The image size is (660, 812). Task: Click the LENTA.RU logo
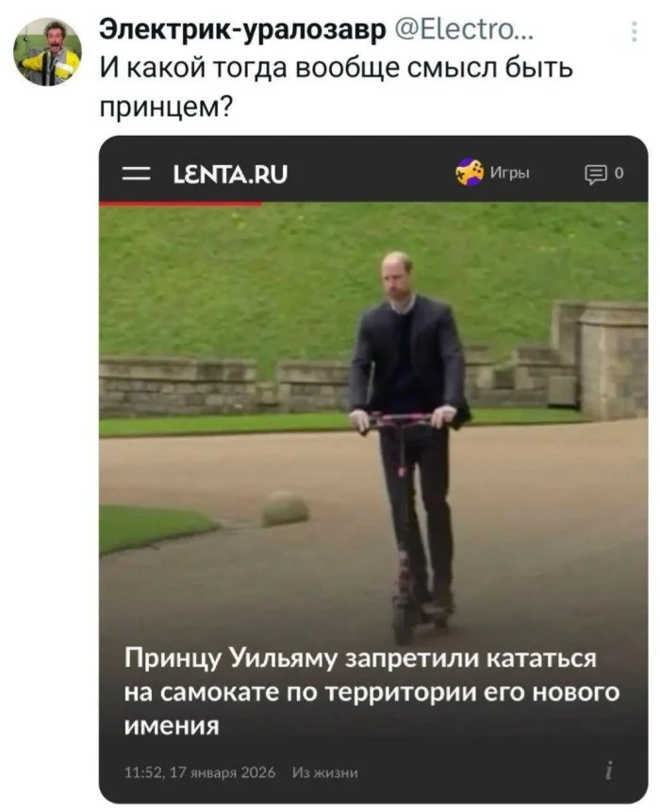[230, 174]
